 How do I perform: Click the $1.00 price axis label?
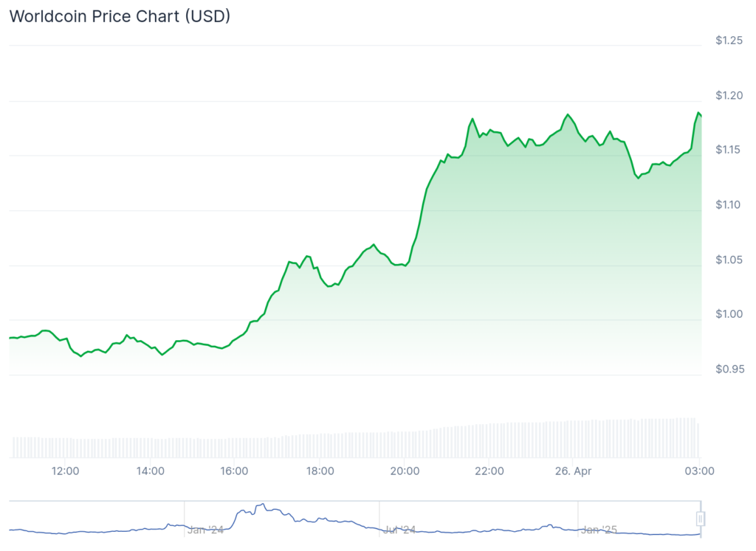point(729,314)
